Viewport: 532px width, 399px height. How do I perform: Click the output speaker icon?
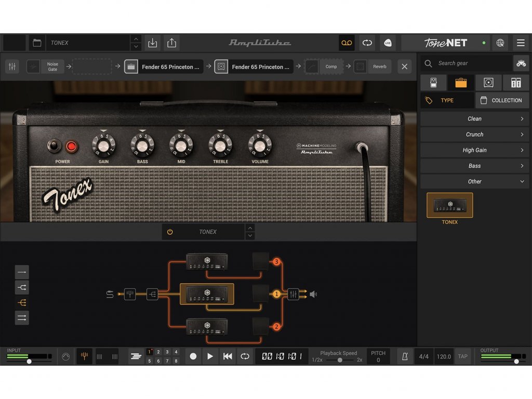click(x=313, y=294)
